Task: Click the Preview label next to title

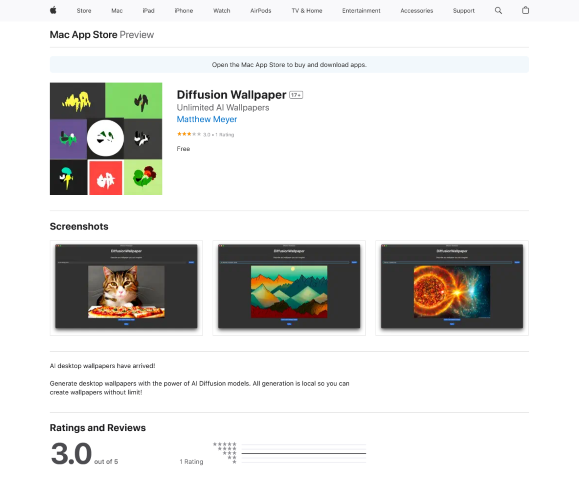Action: pyautogui.click(x=137, y=35)
